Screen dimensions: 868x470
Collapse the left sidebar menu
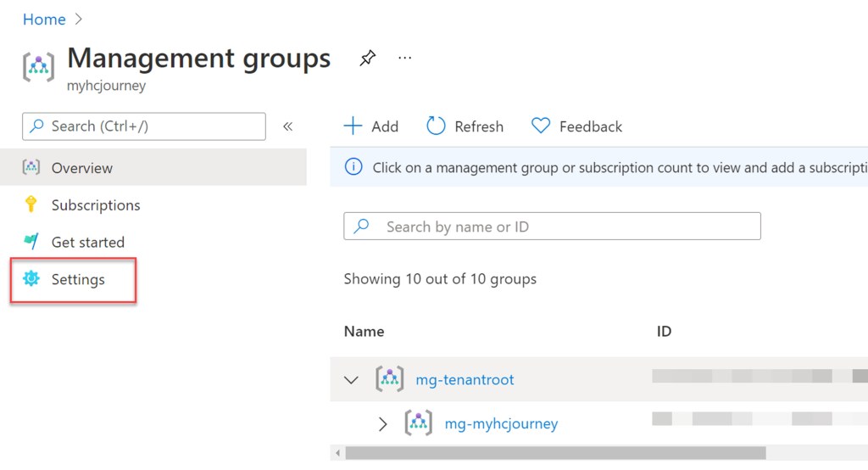click(287, 126)
